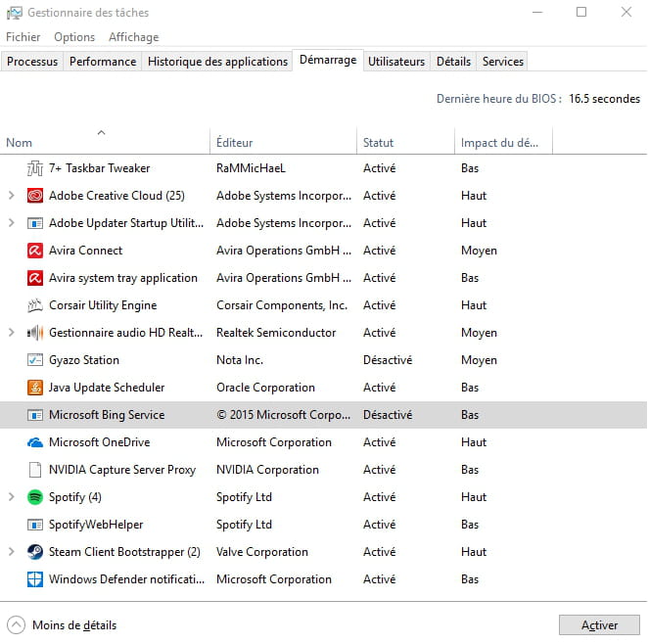
Task: Switch to the Performance tab
Action: pyautogui.click(x=103, y=62)
